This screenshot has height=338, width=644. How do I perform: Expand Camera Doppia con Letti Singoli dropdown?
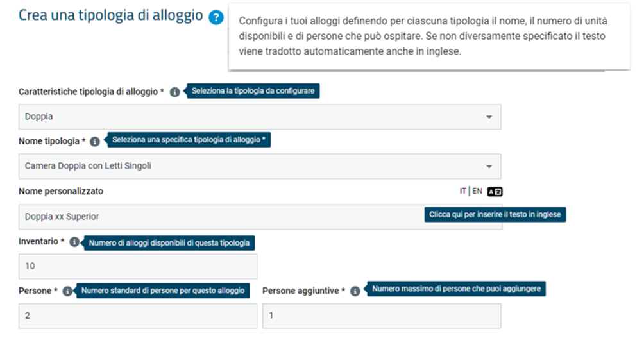pos(260,166)
